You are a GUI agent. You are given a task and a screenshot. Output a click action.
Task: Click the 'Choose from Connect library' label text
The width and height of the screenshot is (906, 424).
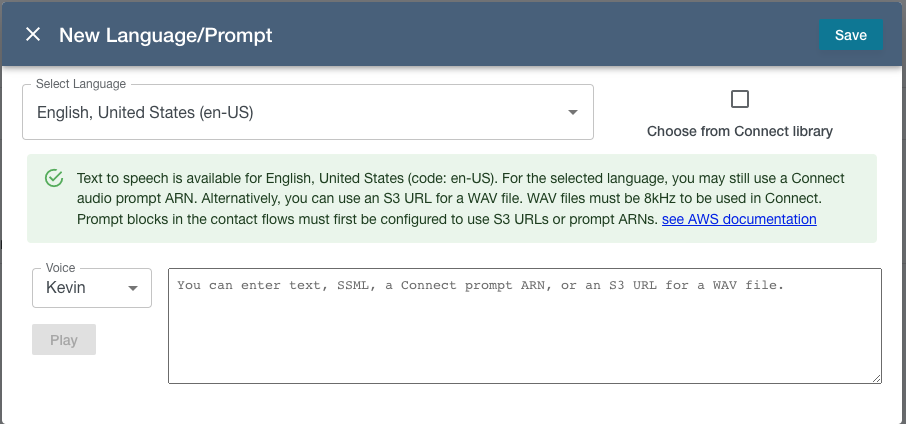pos(740,131)
